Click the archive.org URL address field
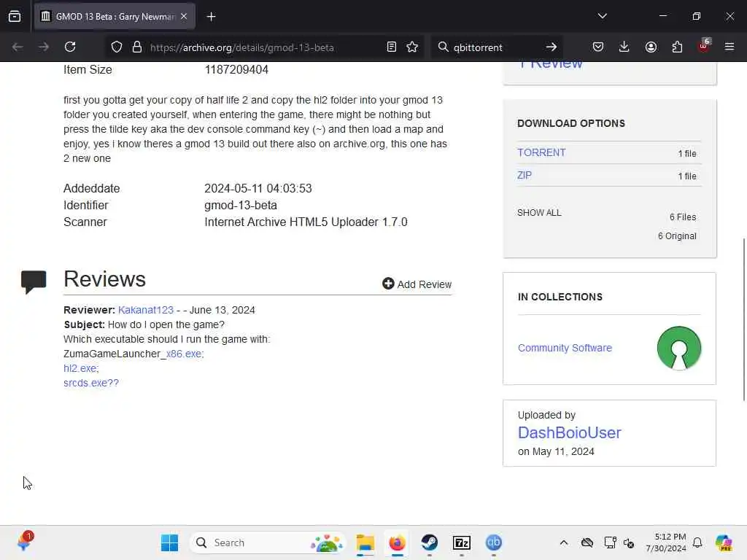This screenshot has width=747, height=560. (x=241, y=47)
